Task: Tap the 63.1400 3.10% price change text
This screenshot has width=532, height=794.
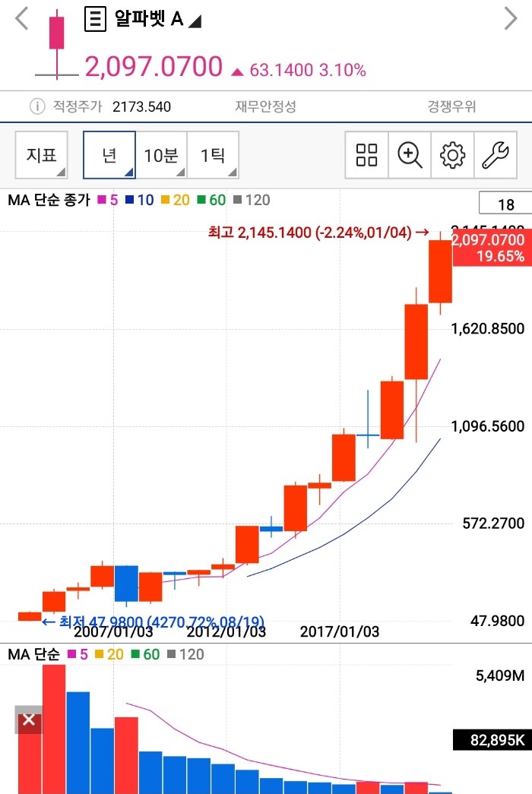Action: click(x=308, y=70)
